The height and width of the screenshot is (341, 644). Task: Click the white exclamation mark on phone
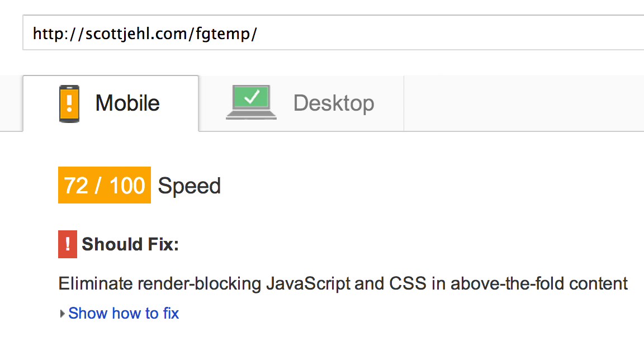[x=69, y=103]
